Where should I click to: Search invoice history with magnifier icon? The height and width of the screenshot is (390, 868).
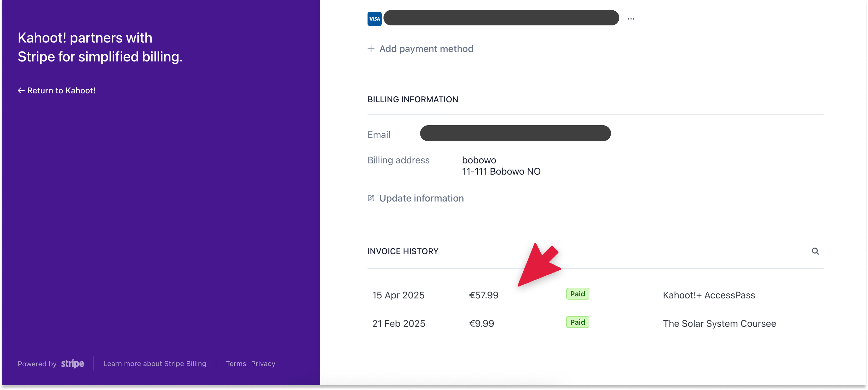click(815, 251)
